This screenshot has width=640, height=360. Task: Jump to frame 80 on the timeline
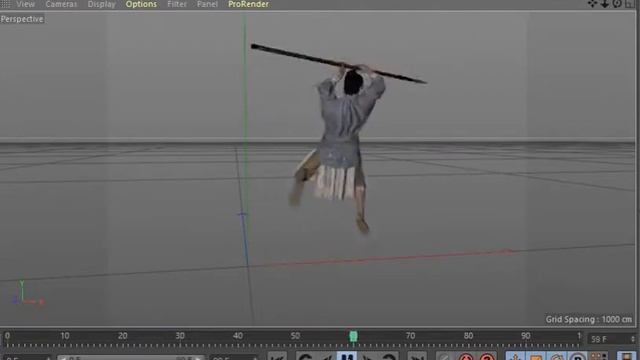468,336
